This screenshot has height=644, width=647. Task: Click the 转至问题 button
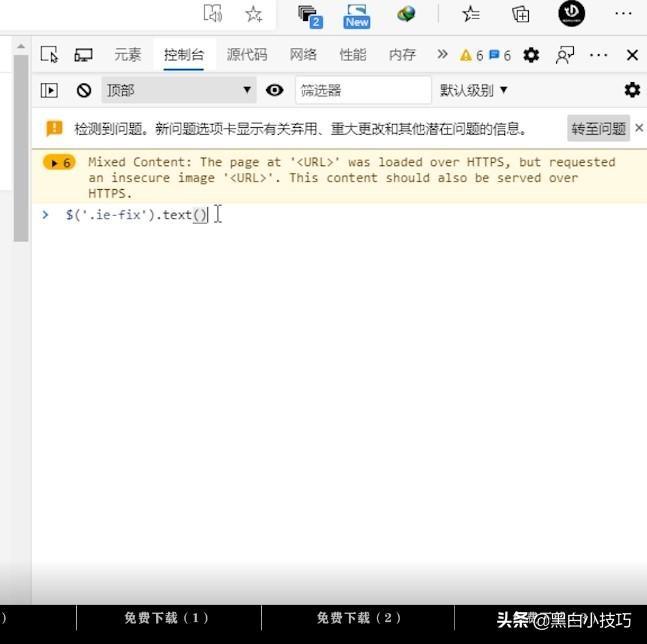tap(598, 129)
